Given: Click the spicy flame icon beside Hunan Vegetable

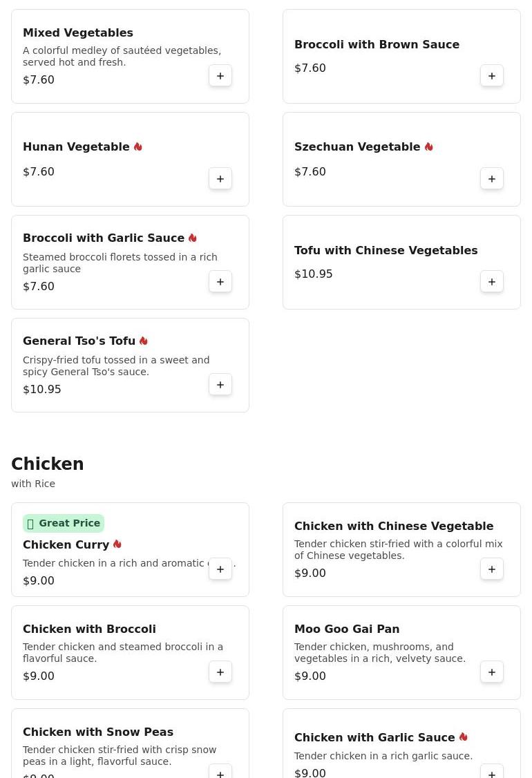Looking at the screenshot, I should coord(138,147).
